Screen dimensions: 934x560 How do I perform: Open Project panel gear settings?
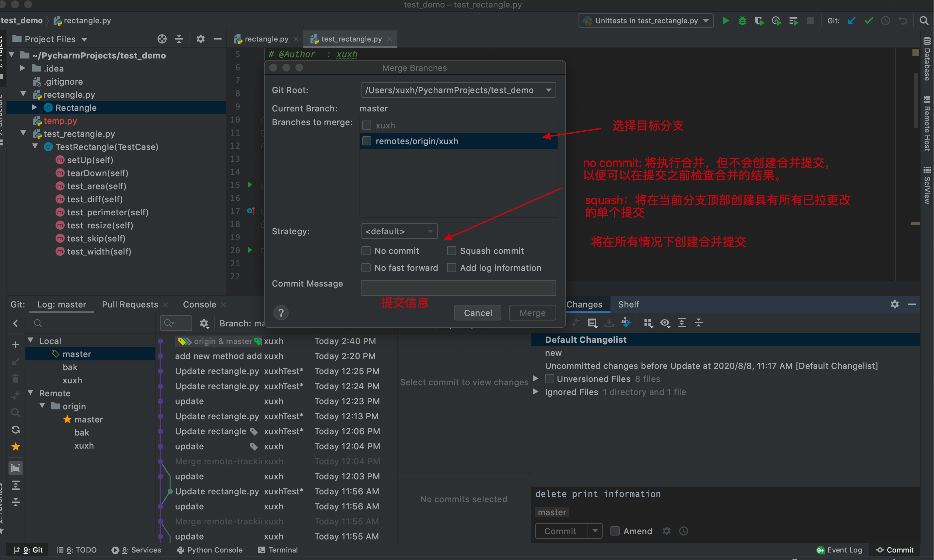click(x=200, y=39)
